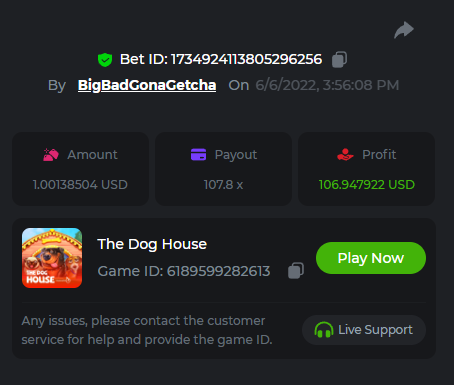Viewport: 454px width, 385px height.
Task: Click The Dog House game thumbnail
Action: (x=52, y=258)
